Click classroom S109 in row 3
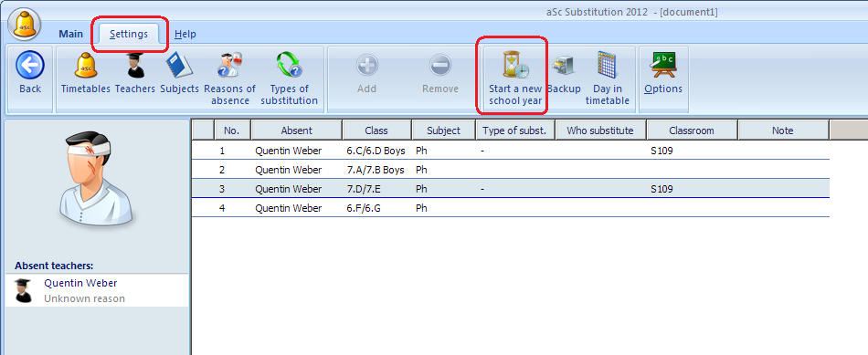The image size is (868, 355). 662,189
